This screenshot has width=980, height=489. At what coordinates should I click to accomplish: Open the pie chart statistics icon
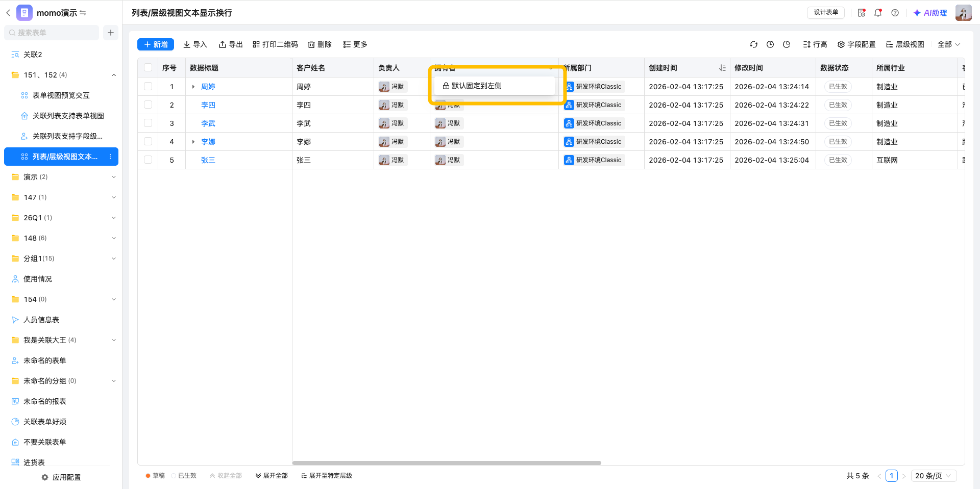pos(787,44)
